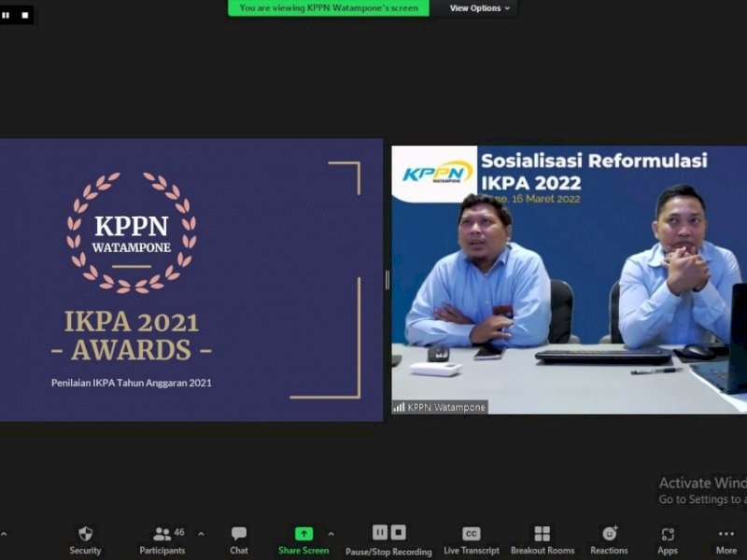This screenshot has height=560, width=747.
Task: Open the Security shield icon
Action: coord(85,534)
